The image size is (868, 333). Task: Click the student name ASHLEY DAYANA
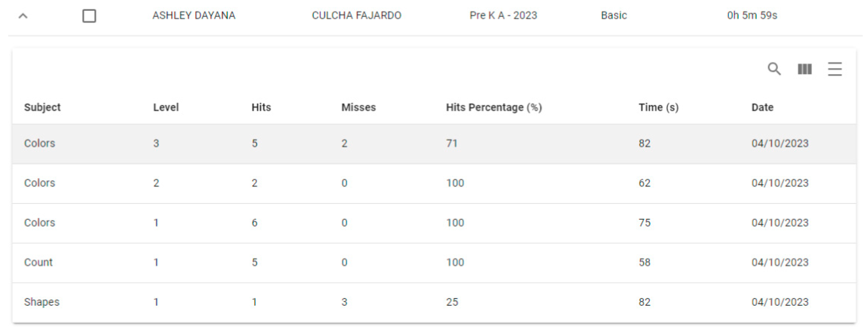coord(194,16)
